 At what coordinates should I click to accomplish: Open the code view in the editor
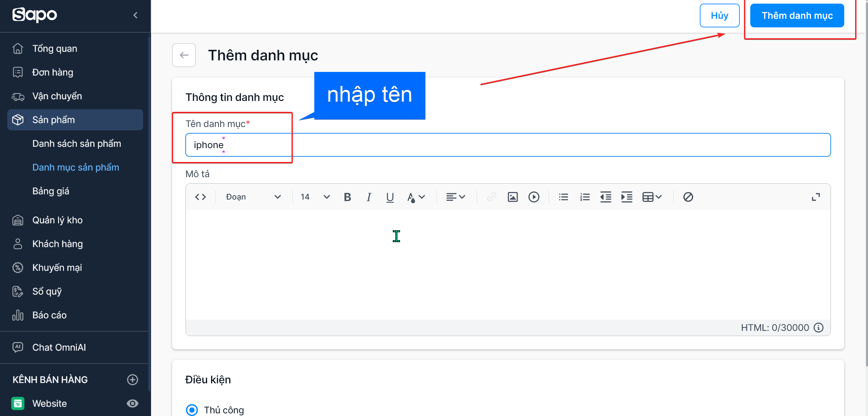point(200,197)
